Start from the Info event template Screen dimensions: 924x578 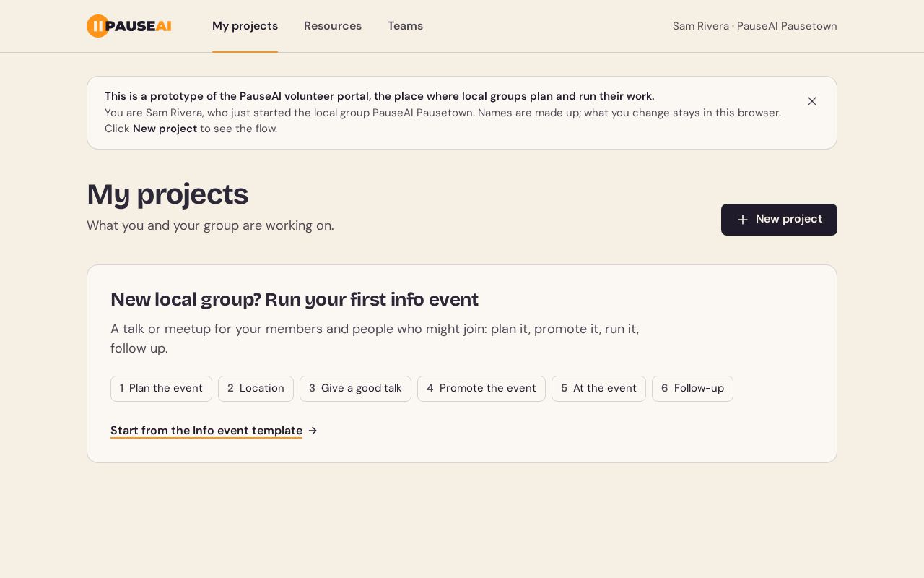206,431
